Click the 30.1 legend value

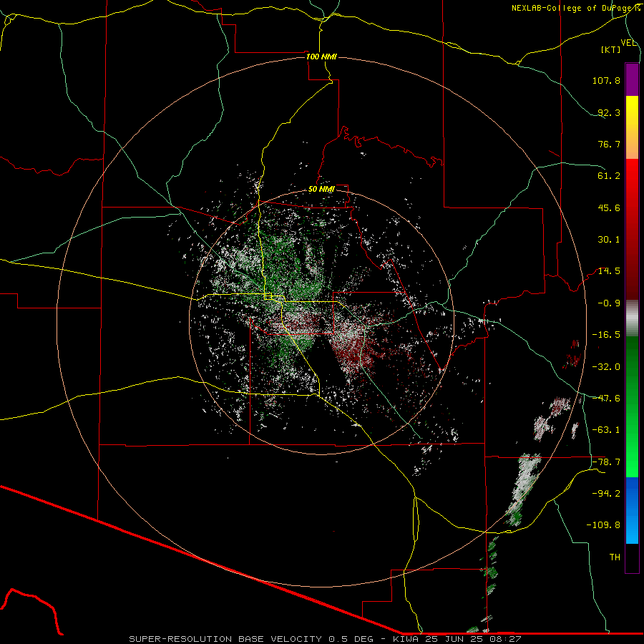[609, 240]
